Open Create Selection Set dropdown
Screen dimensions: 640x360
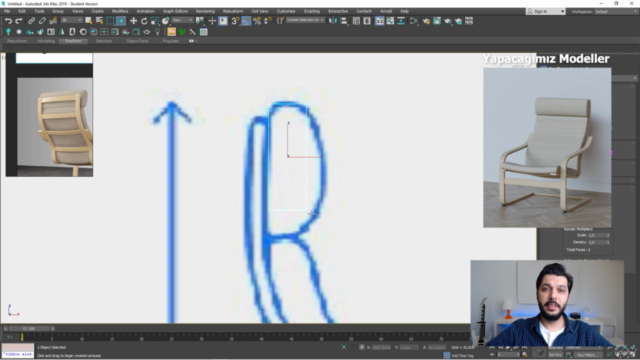(305, 20)
